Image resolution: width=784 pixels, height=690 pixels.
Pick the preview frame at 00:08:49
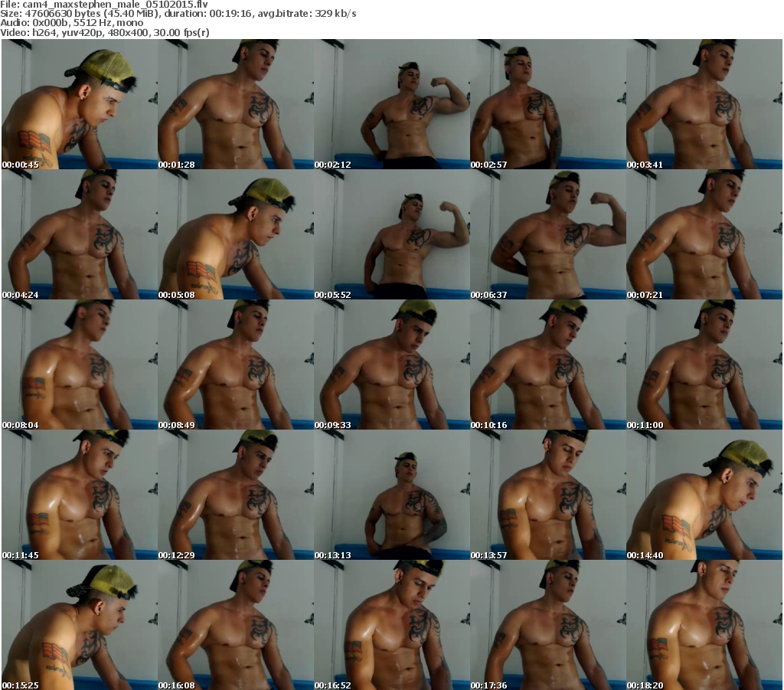(x=236, y=365)
